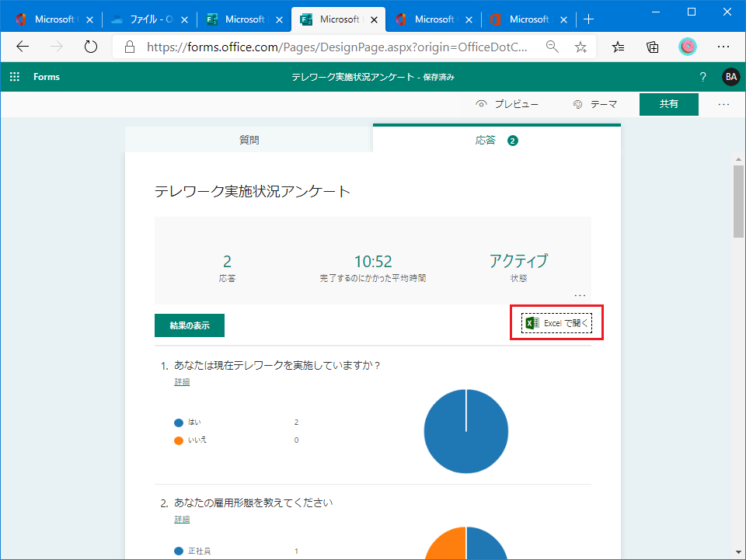This screenshot has height=560, width=746.
Task: Click the アクティブ status value
Action: [518, 261]
